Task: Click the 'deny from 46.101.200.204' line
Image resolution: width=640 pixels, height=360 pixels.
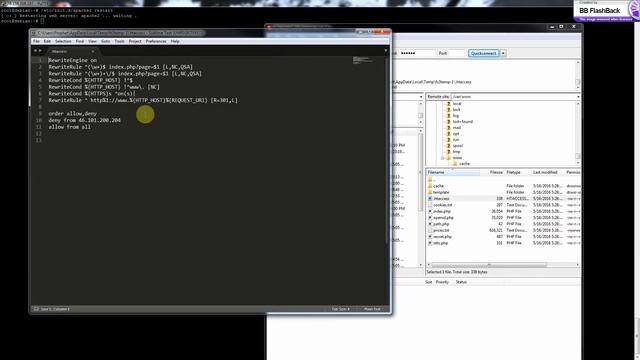Action: (x=84, y=120)
